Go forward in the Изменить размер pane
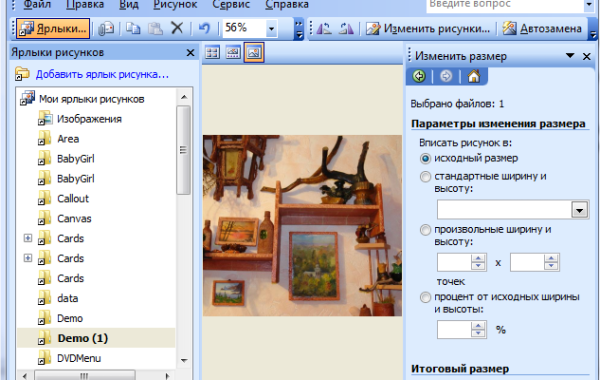The height and width of the screenshot is (380, 600). [446, 76]
